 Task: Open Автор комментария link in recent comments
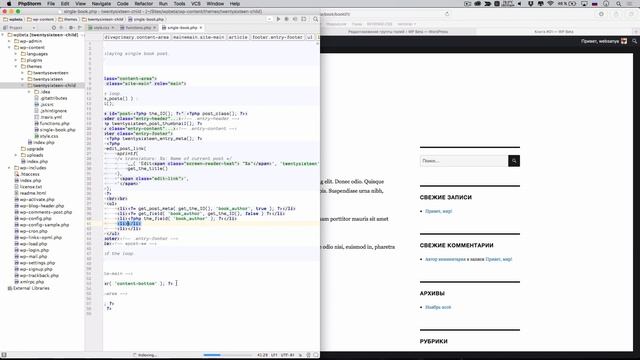click(x=445, y=259)
